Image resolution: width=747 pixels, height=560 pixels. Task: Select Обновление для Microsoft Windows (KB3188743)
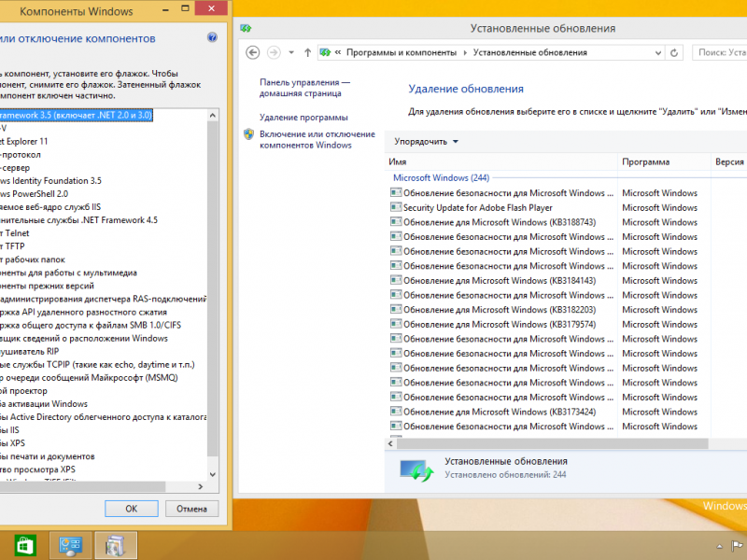point(500,222)
